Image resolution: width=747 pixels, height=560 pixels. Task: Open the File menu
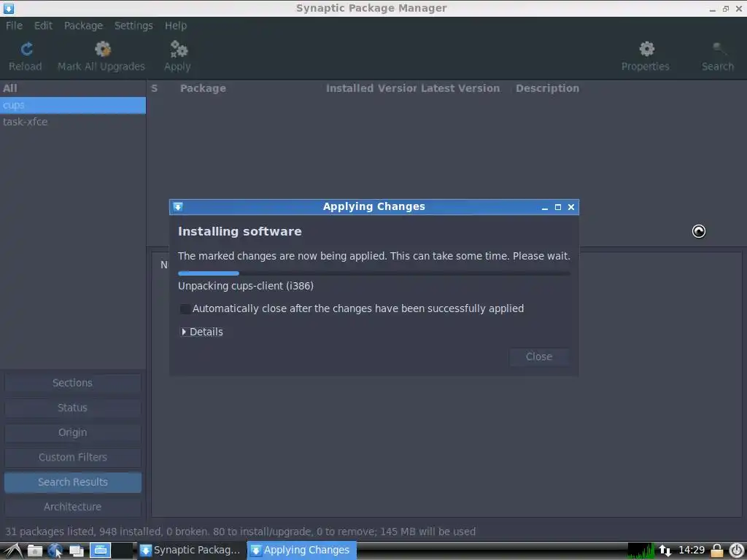click(x=15, y=26)
